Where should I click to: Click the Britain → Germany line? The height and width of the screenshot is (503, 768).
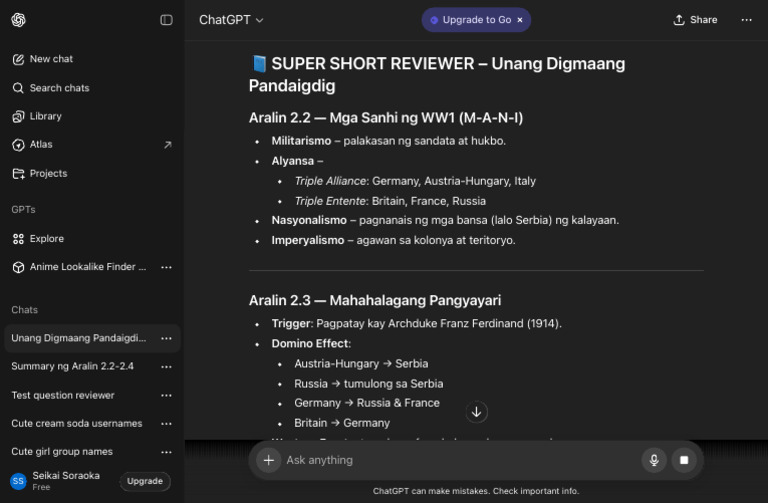pos(342,423)
